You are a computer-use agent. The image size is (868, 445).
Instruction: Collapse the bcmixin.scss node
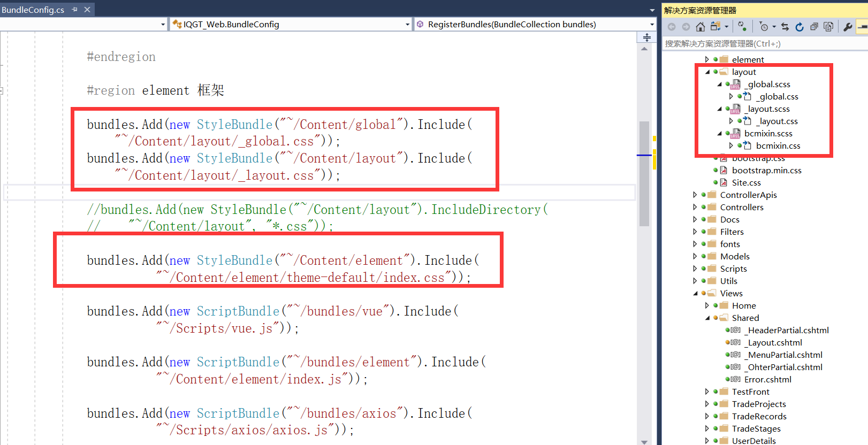(719, 133)
